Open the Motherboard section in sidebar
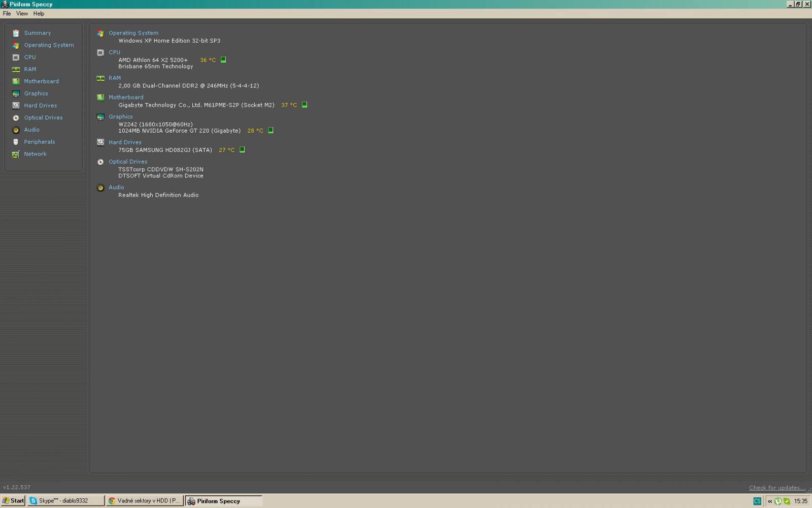This screenshot has width=812, height=508. (x=41, y=81)
